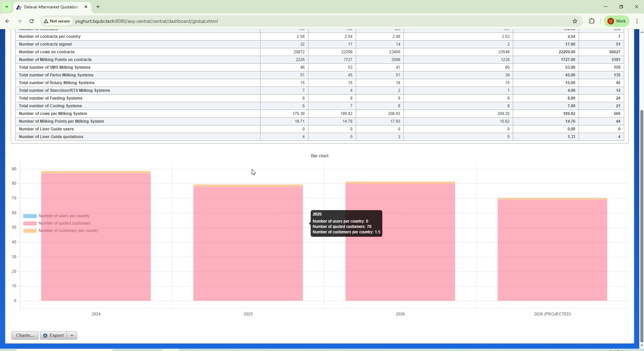Image resolution: width=644 pixels, height=351 pixels.
Task: Click the browser back arrow
Action: click(7, 21)
